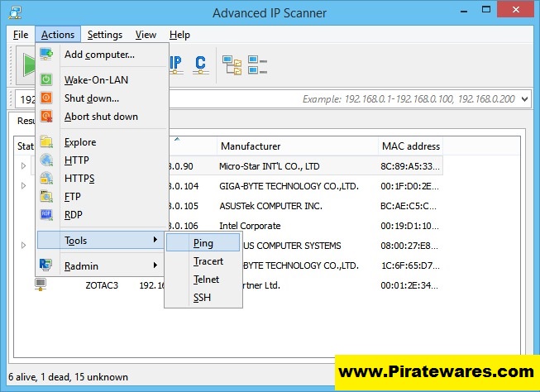Sort by MAC address column header

click(x=410, y=146)
